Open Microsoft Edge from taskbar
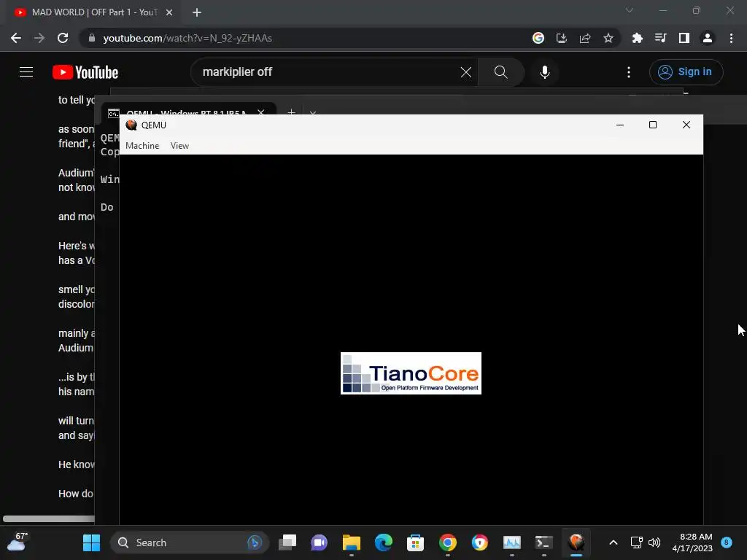The height and width of the screenshot is (560, 747). (384, 542)
